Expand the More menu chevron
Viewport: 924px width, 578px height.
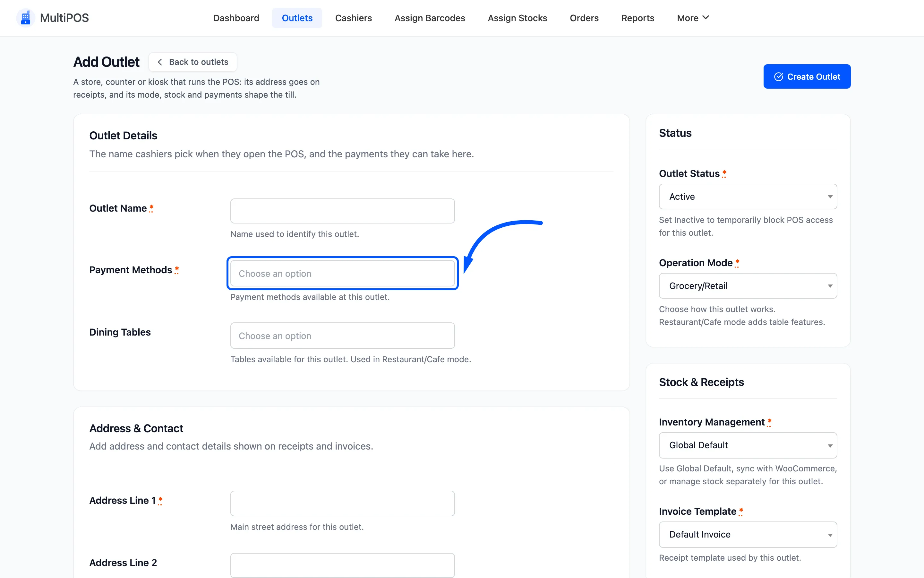(706, 18)
